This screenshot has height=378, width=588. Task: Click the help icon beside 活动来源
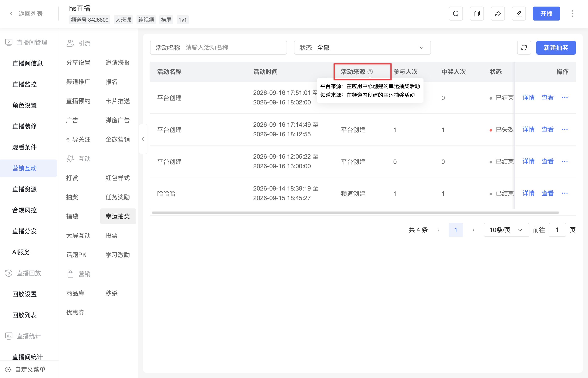pyautogui.click(x=370, y=72)
